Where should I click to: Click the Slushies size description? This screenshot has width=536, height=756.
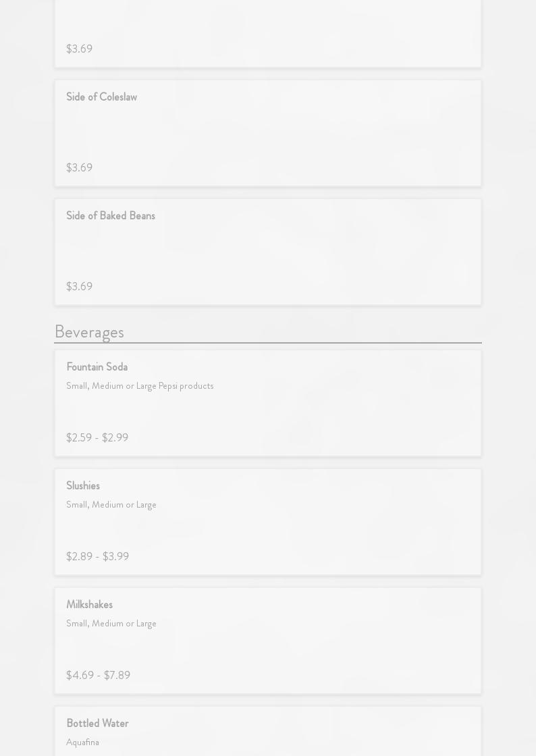pos(111,505)
